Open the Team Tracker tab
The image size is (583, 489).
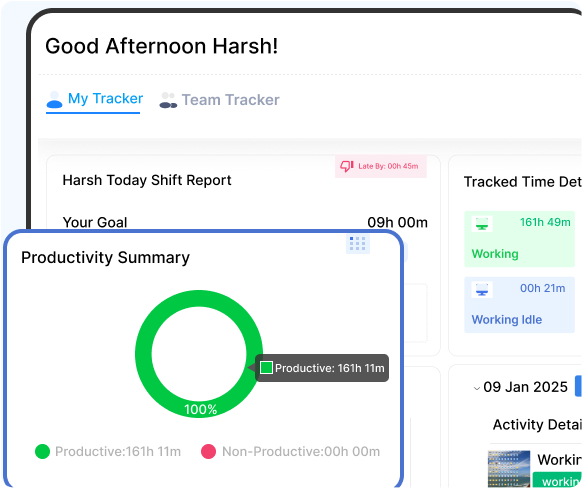(x=219, y=100)
